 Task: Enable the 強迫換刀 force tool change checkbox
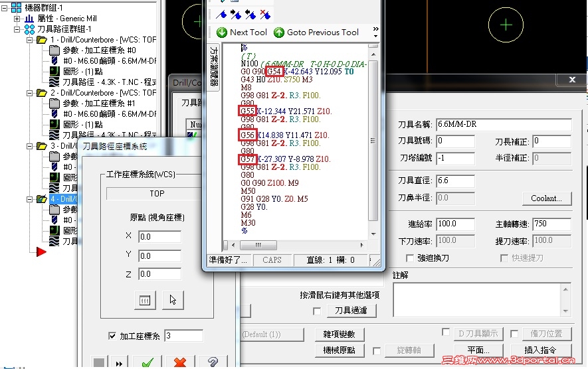pyautogui.click(x=410, y=258)
